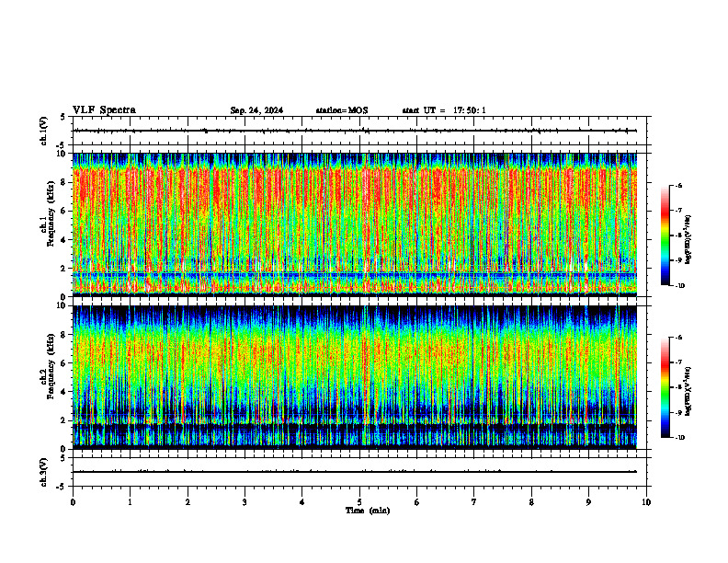Click the "-5" volt tick on ch.3(V) axis
Screen dimensions: 728x563
(x=62, y=487)
